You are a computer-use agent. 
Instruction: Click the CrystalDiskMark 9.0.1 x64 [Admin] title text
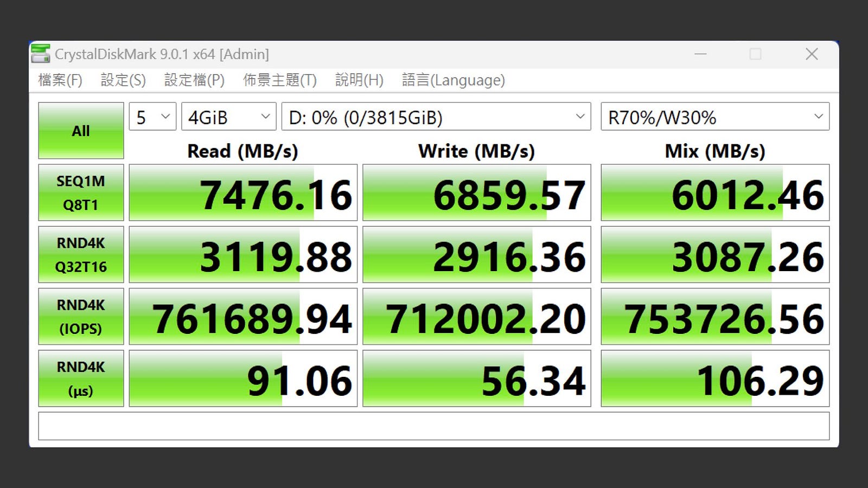(162, 54)
